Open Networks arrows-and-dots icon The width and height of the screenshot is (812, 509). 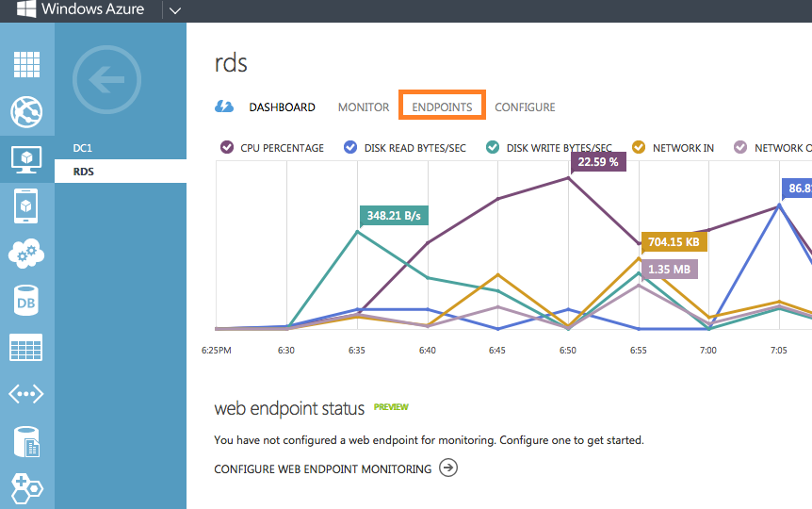[x=25, y=394]
